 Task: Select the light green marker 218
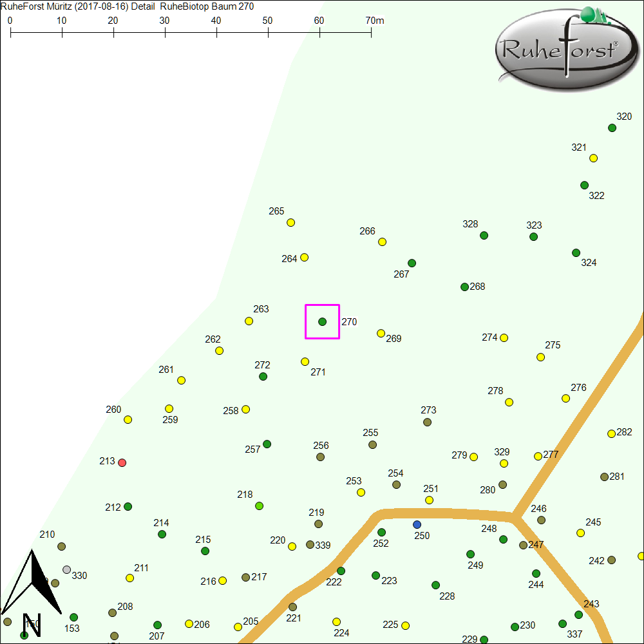pos(259,506)
